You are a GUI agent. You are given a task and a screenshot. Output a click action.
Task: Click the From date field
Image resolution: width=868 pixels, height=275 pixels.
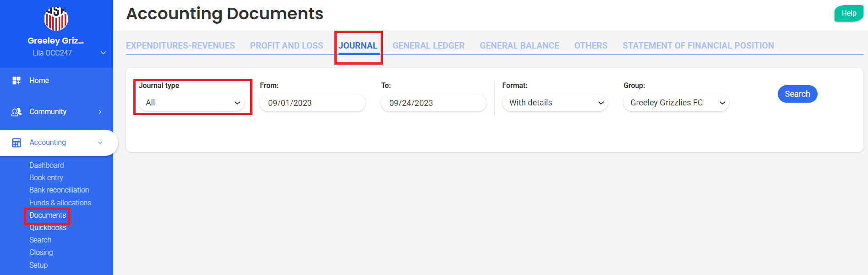(x=312, y=103)
